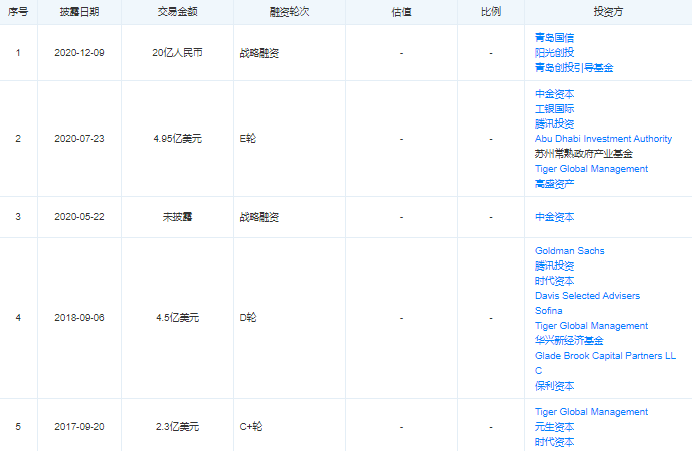Screen dimensions: 692x451
Task: Click the amount 20亿人民币
Action: coord(177,53)
